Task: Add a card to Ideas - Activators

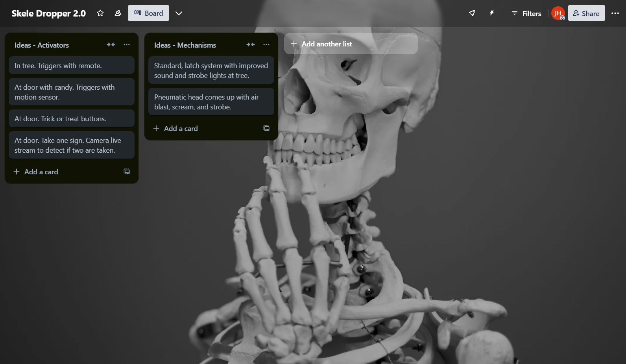Action: [64, 172]
